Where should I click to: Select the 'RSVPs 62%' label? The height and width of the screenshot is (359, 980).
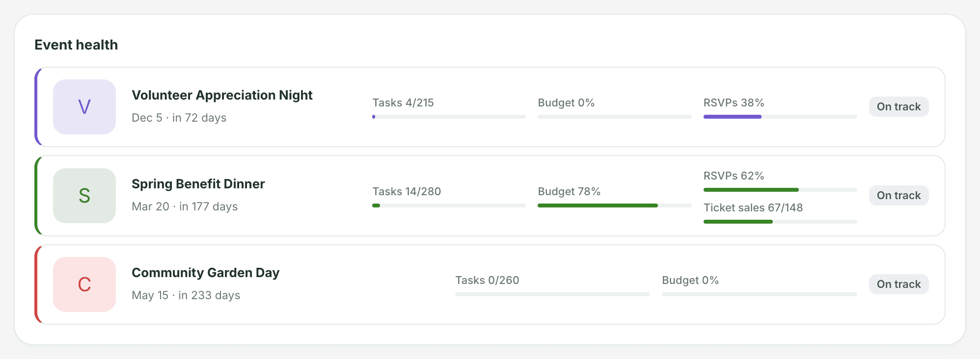click(734, 176)
